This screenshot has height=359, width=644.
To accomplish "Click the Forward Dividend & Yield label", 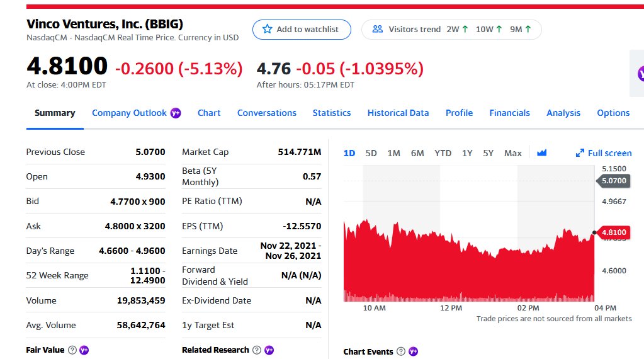I will point(215,276).
